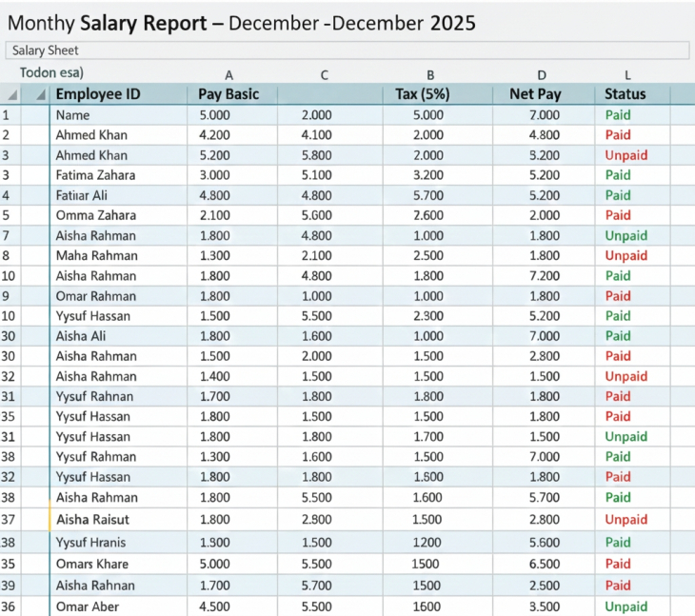Click Net Pay value in the Omars Khare row
This screenshot has width=695, height=616.
[543, 564]
